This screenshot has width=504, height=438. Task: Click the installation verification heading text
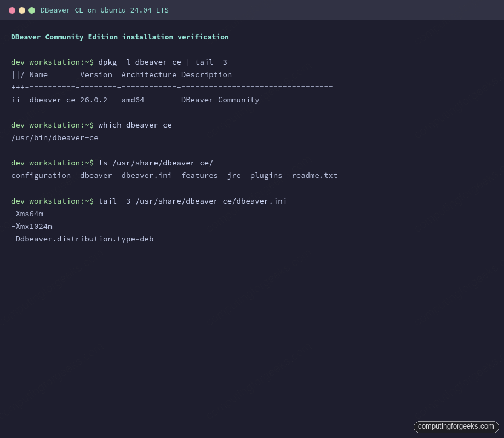119,37
